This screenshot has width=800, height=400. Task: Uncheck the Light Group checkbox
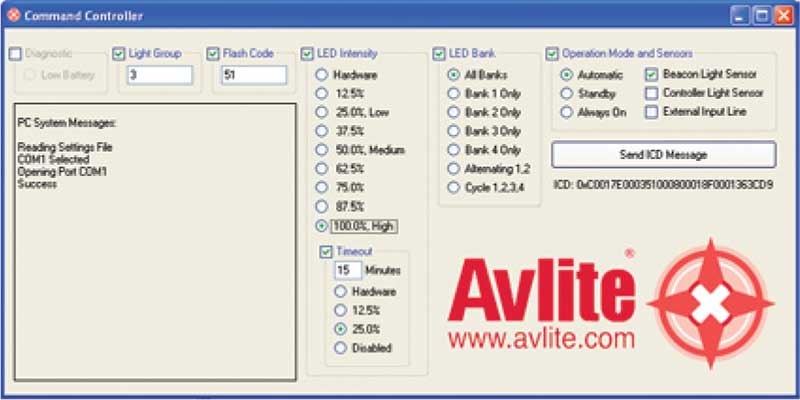coord(119,54)
